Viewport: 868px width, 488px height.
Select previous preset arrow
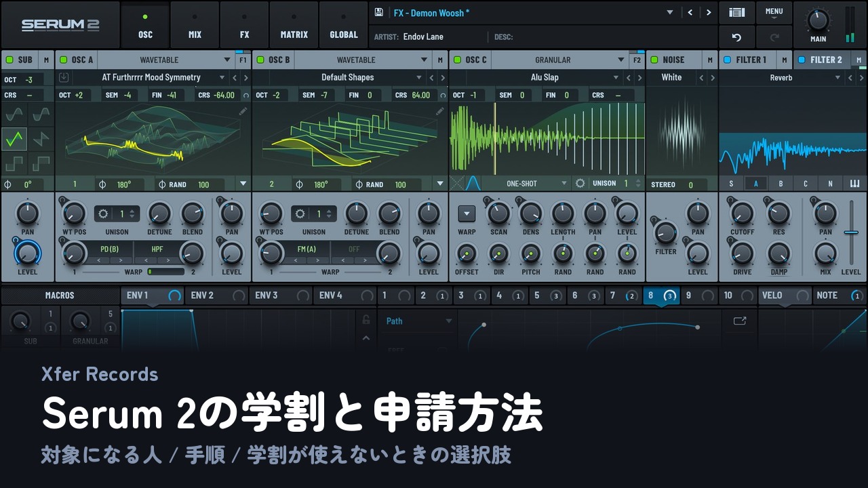tap(690, 12)
